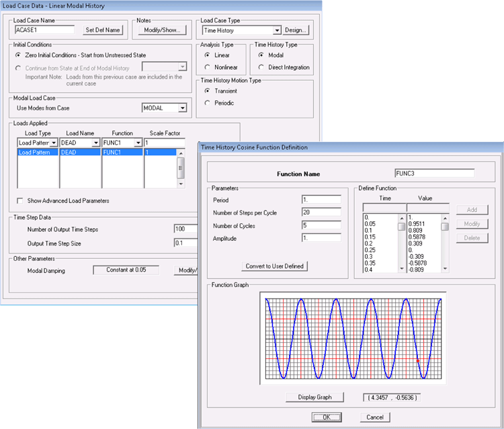Viewport: 504px width, 429px height.
Task: Click the Design button
Action: tap(296, 30)
